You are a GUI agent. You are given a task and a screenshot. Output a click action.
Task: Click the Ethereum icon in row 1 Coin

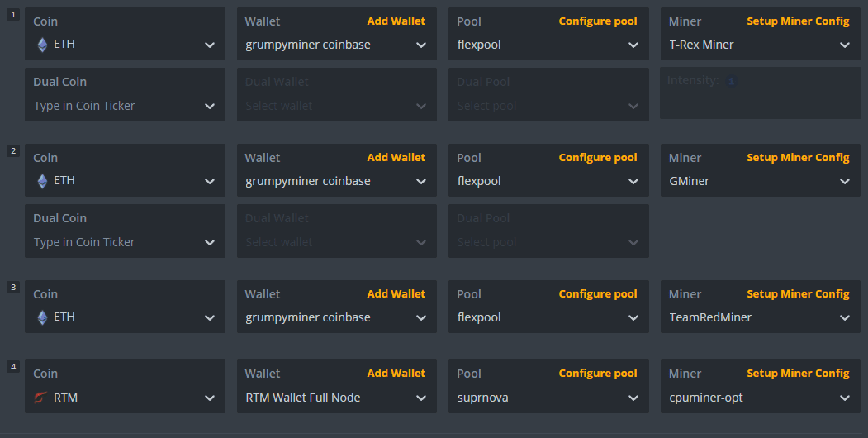[x=42, y=45]
